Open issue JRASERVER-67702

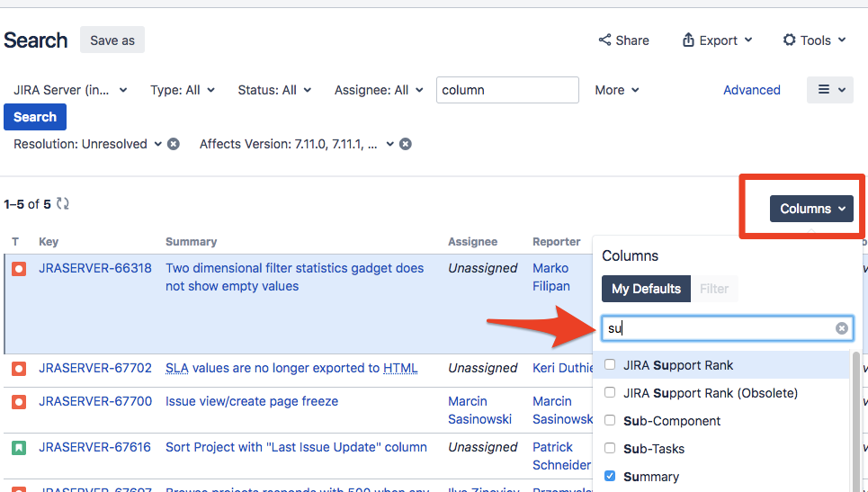(x=95, y=368)
